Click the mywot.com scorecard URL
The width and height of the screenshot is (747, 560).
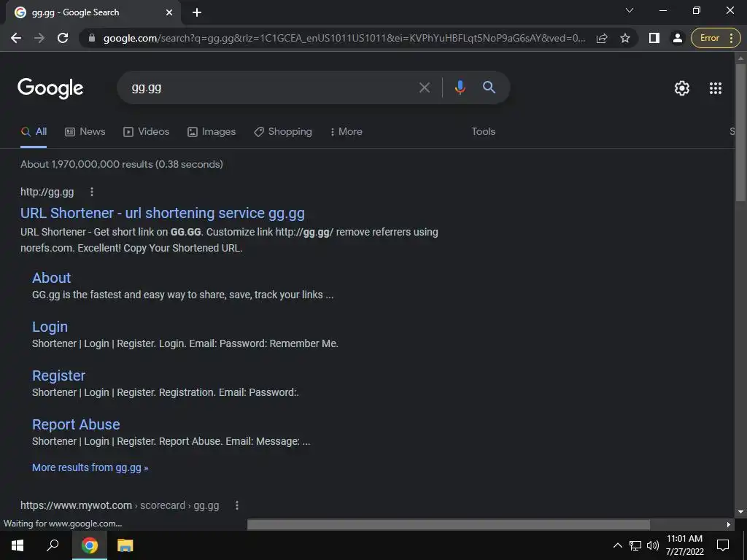(x=120, y=505)
